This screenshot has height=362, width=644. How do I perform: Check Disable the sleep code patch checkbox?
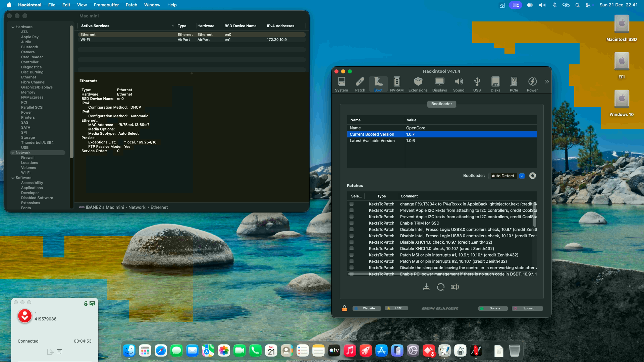352,267
